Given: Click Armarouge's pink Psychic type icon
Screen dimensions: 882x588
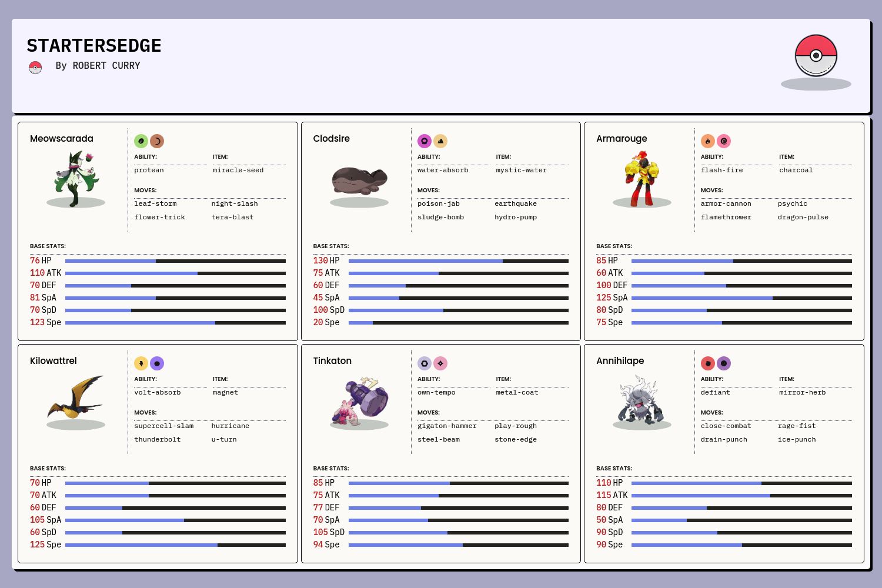Looking at the screenshot, I should tap(724, 141).
